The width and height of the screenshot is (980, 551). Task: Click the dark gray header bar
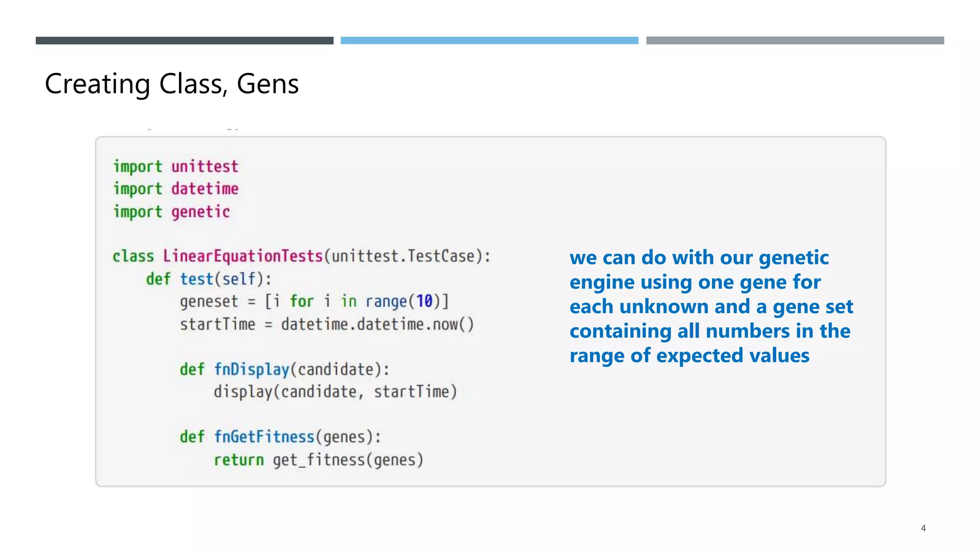(184, 41)
